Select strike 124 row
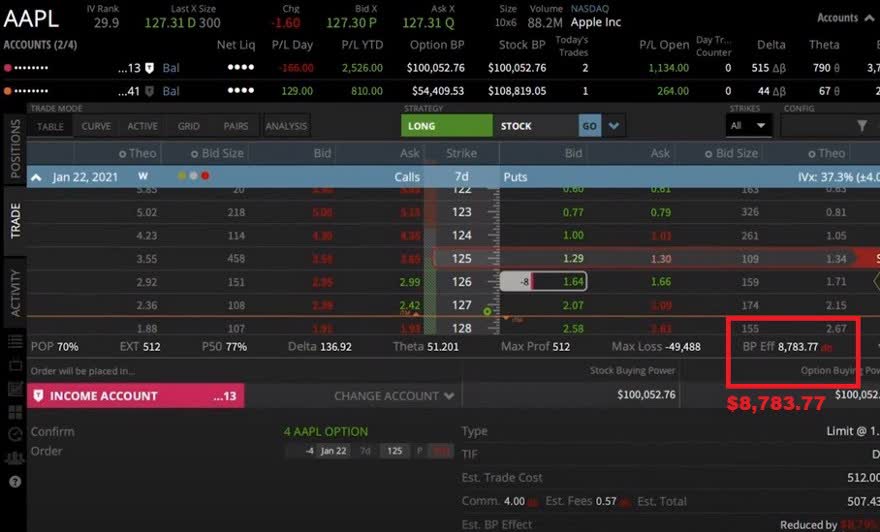 point(453,236)
